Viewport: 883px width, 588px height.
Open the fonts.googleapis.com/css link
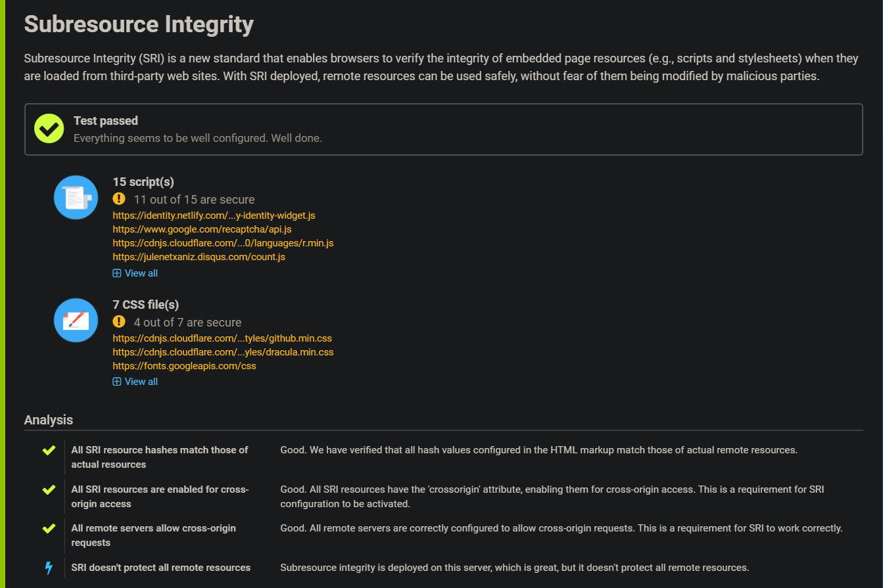click(184, 366)
